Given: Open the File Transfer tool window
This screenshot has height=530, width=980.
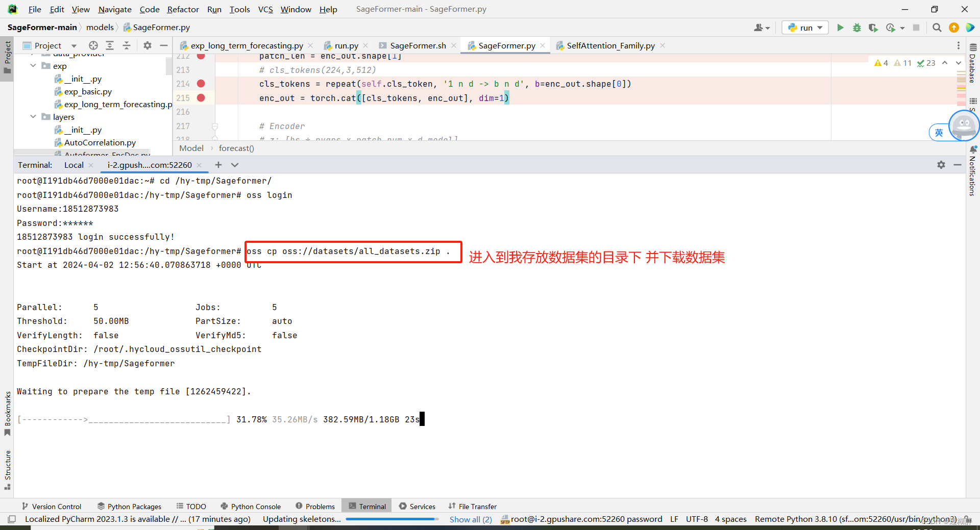Looking at the screenshot, I should coord(473,506).
